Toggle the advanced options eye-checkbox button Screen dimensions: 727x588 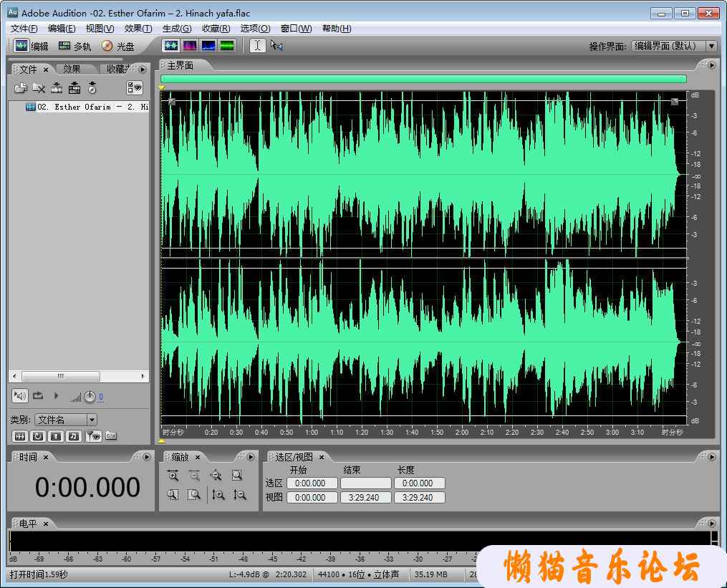(135, 87)
